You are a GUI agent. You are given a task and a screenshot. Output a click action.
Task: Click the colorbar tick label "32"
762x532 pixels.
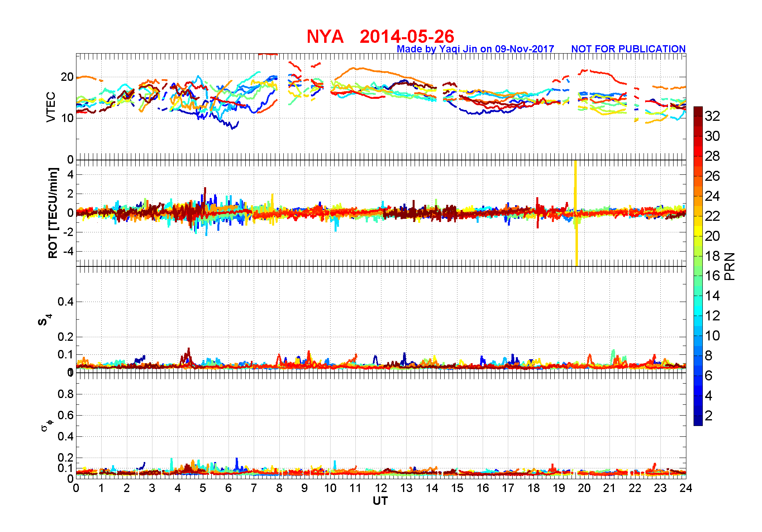712,116
